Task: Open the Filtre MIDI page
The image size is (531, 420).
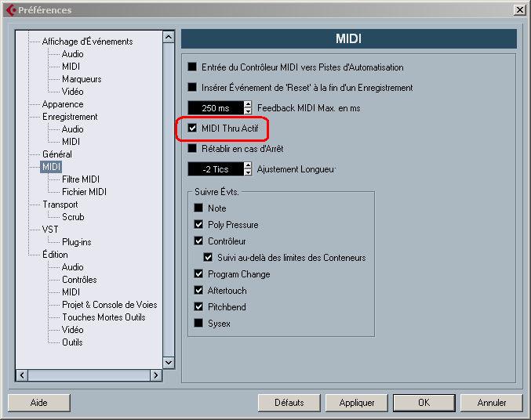Action: point(81,179)
